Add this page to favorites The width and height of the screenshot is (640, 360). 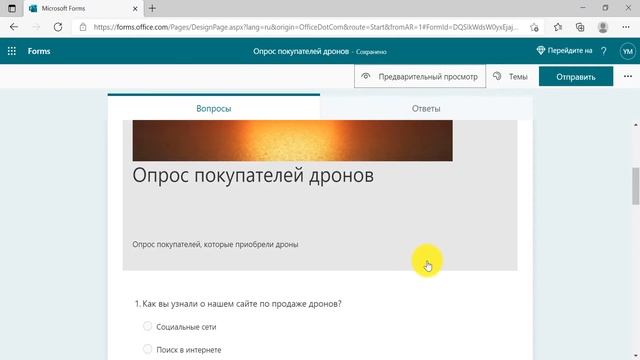tap(534, 27)
